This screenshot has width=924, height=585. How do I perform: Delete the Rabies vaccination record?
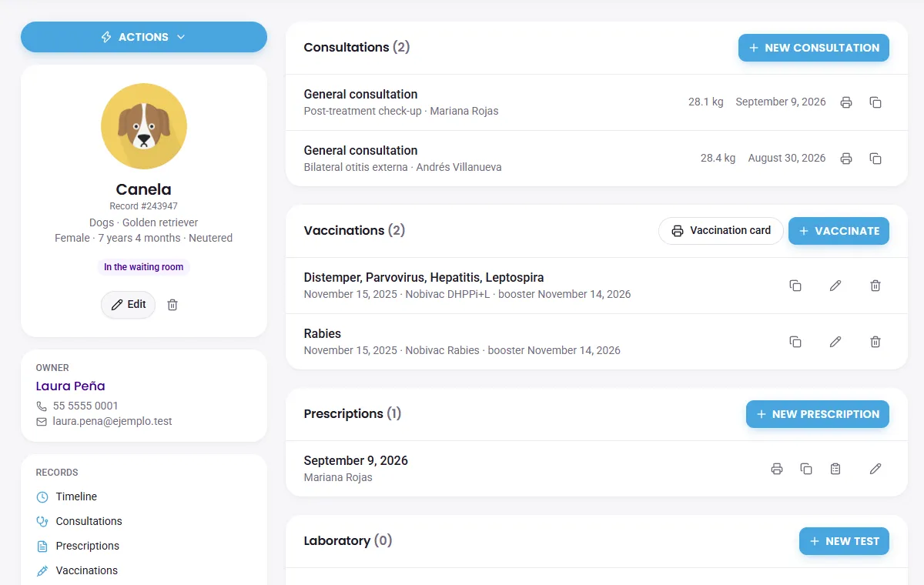click(x=875, y=342)
